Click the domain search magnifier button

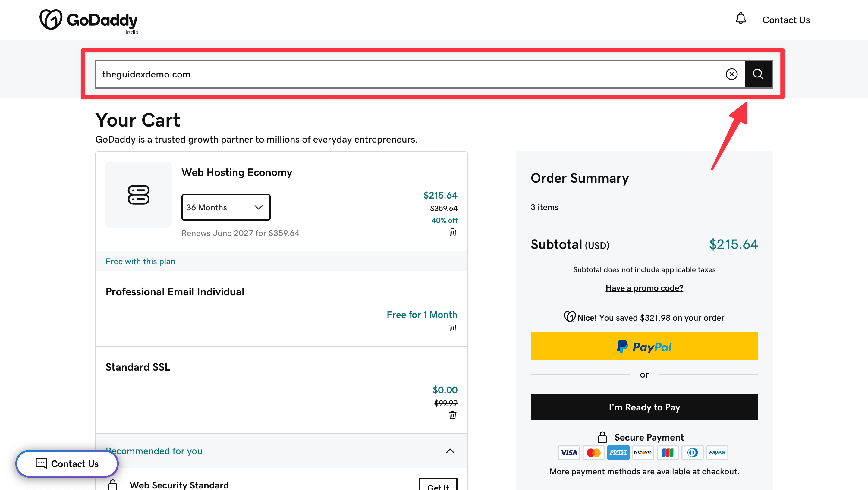point(758,74)
